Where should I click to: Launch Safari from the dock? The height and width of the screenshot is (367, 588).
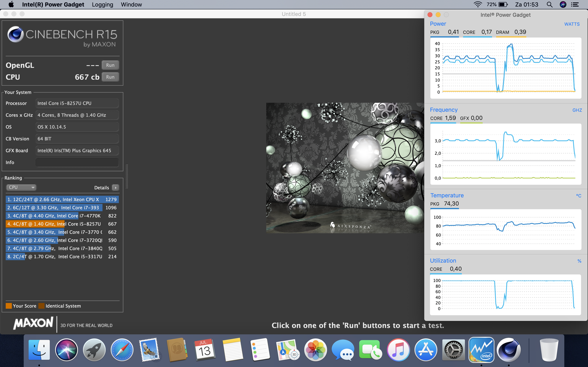point(122,349)
